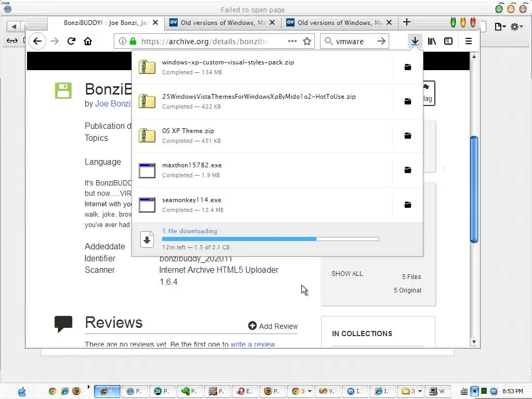Open the Library icon in toolbar

click(x=432, y=42)
